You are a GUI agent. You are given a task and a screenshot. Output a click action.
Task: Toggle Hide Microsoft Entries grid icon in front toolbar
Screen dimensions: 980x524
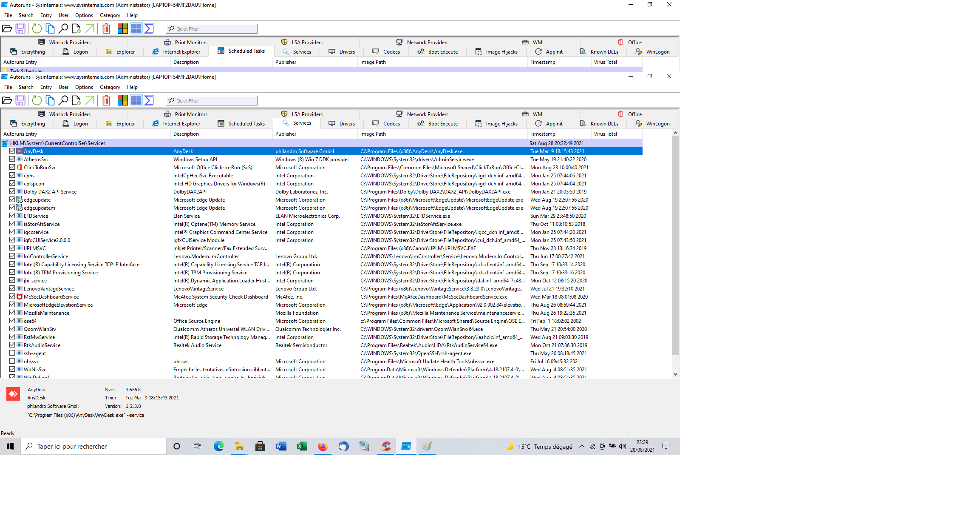136,100
